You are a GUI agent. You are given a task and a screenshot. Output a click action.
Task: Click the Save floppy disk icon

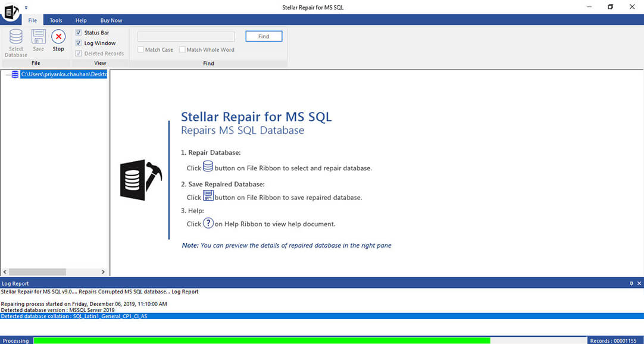tap(38, 37)
